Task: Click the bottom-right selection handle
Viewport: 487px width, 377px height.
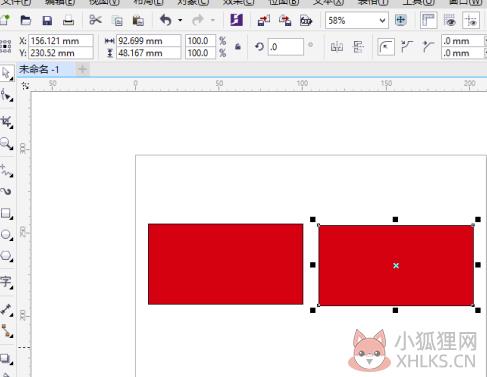Action: point(478,310)
